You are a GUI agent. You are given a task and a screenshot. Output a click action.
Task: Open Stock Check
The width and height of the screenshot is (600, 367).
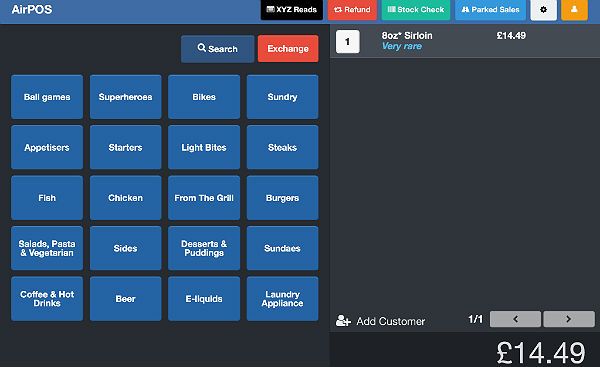click(416, 10)
